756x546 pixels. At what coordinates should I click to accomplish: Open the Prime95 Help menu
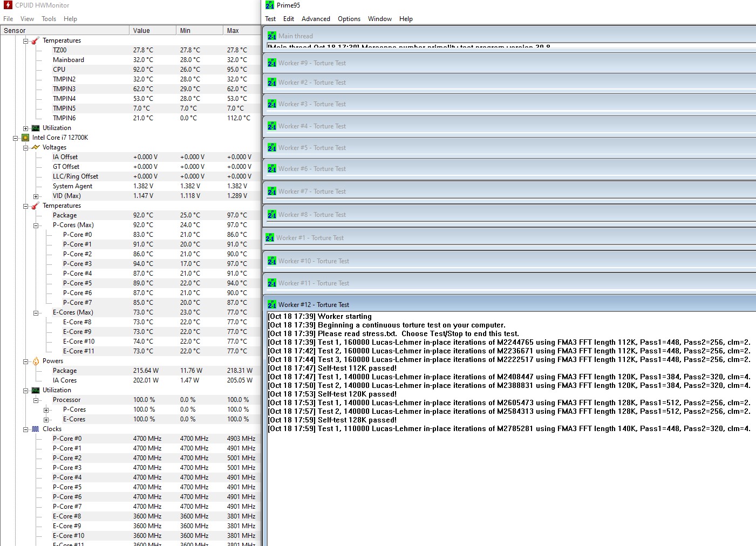(406, 19)
